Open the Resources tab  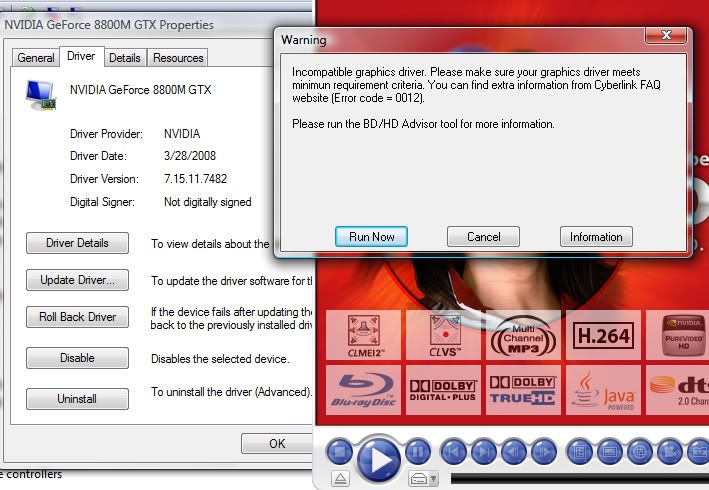[x=178, y=58]
